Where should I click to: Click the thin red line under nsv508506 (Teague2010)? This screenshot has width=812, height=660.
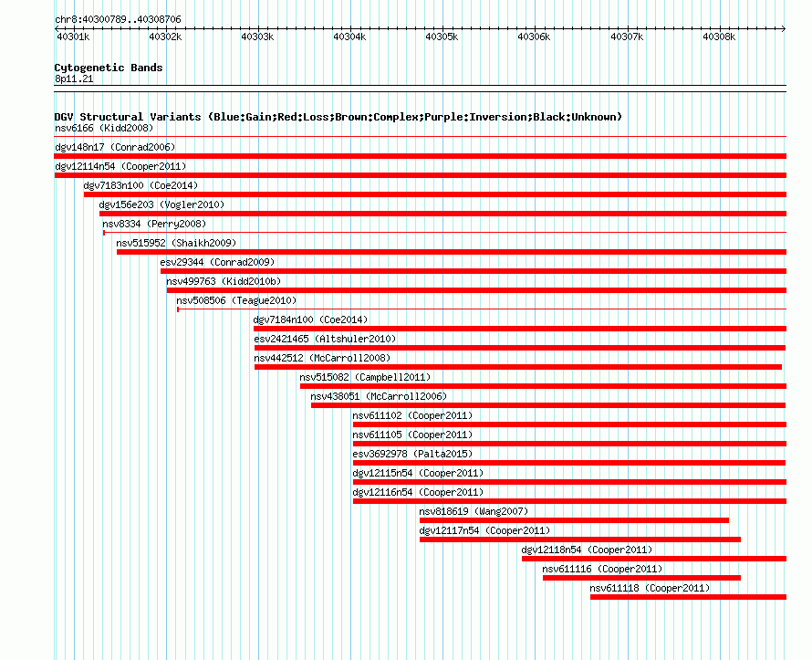point(482,309)
